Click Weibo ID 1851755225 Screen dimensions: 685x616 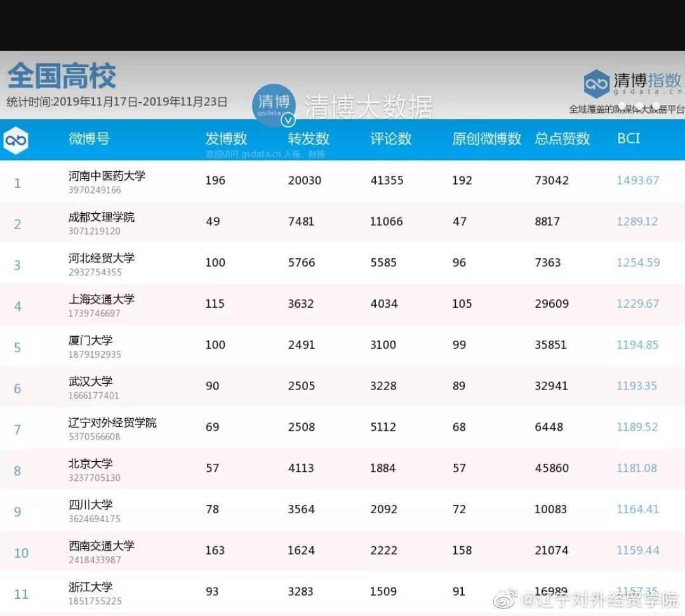pyautogui.click(x=95, y=601)
